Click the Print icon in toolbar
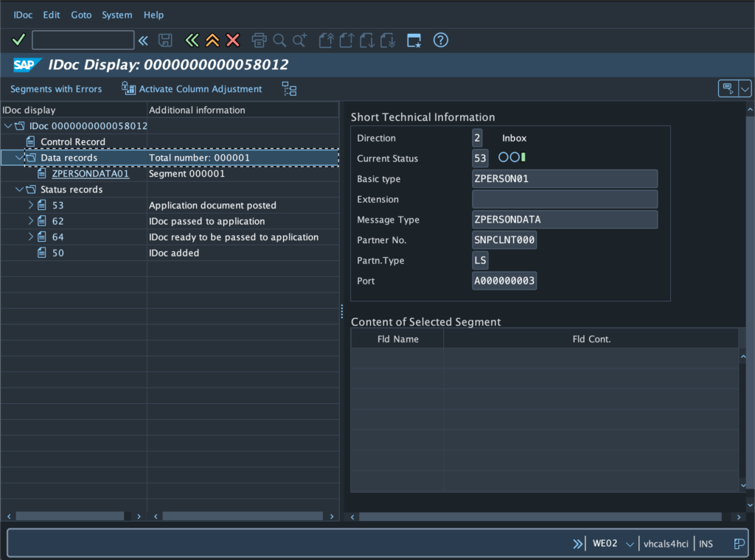This screenshot has width=755, height=560. 259,40
